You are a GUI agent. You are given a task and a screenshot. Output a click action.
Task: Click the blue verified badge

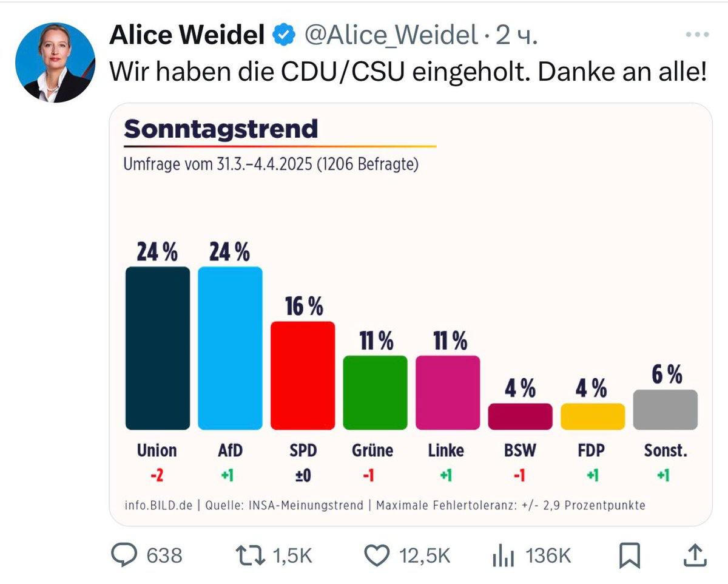click(x=283, y=36)
